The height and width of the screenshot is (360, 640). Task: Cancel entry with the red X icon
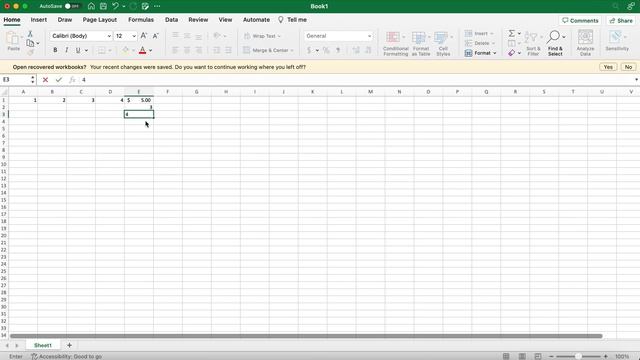pyautogui.click(x=45, y=80)
